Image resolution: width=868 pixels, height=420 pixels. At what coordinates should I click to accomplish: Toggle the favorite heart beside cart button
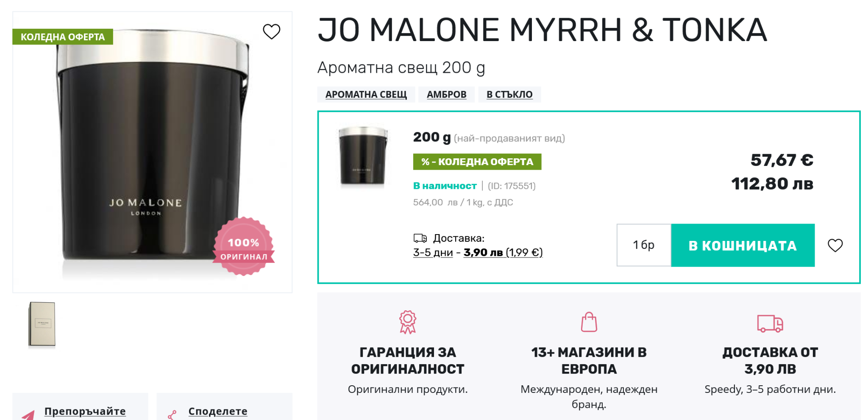(x=835, y=245)
